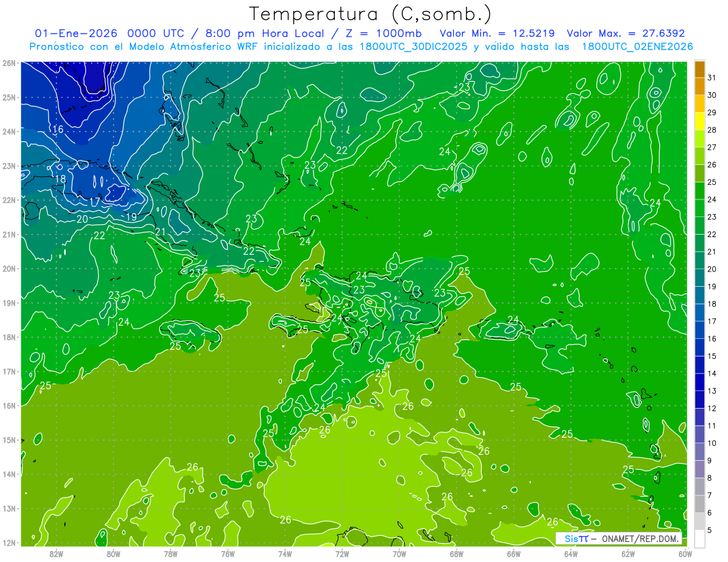The image size is (728, 562).
Task: Click the 24N latitude axis label
Action: pyautogui.click(x=8, y=132)
